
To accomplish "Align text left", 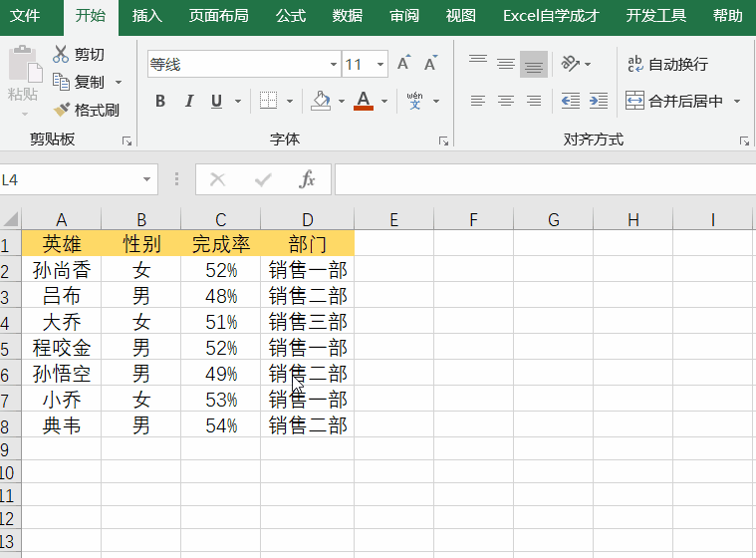I will [x=478, y=101].
